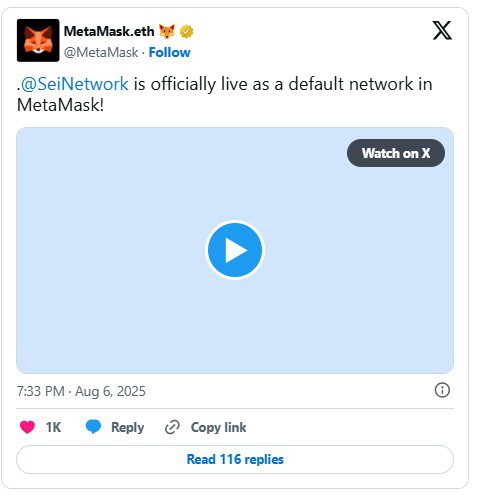
Task: Open the tweet info circle icon
Action: 442,390
